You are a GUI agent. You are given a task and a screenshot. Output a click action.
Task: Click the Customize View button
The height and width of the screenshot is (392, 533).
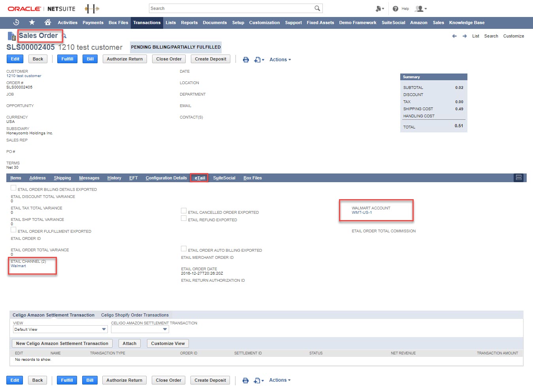coord(168,343)
